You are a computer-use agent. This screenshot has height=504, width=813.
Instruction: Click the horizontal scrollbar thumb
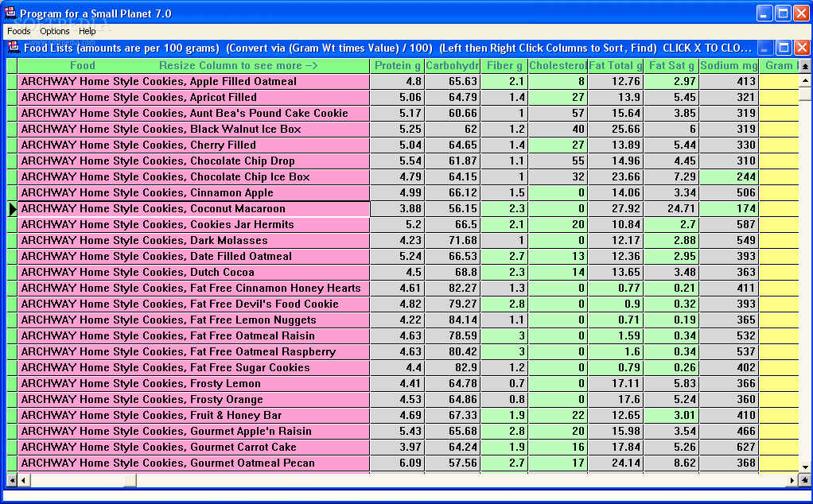click(130, 481)
